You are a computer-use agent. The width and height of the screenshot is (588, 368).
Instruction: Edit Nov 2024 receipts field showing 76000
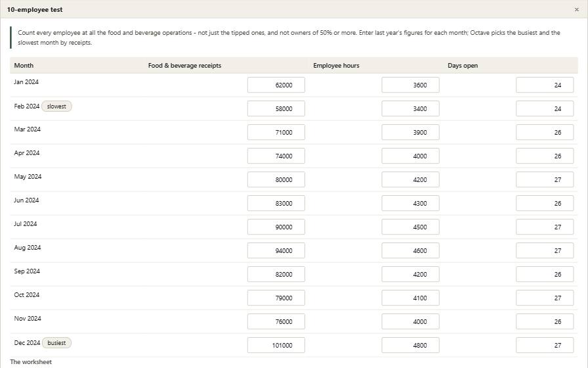[276, 321]
